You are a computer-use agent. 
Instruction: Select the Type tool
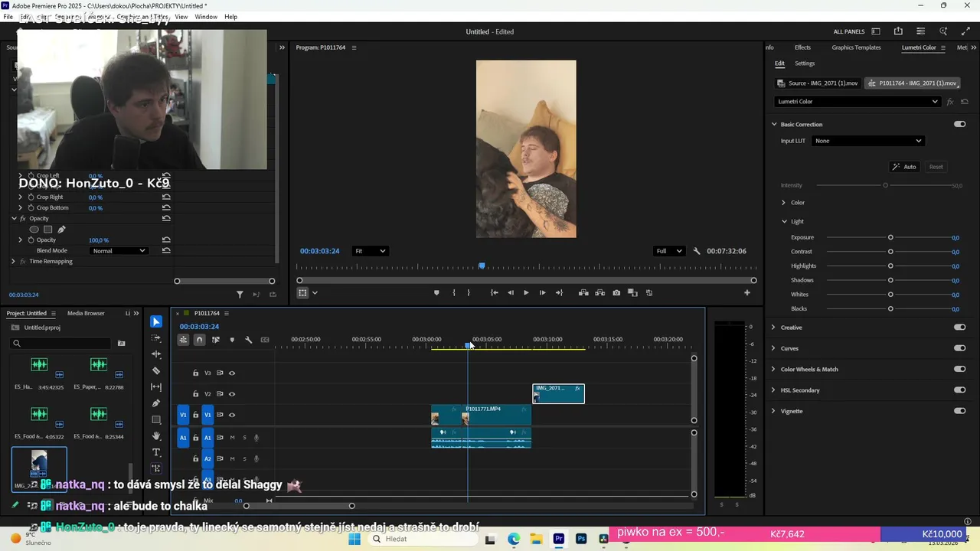tap(156, 452)
